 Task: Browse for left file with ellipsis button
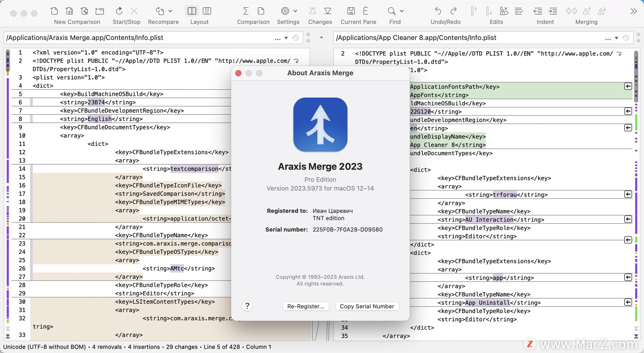(278, 39)
